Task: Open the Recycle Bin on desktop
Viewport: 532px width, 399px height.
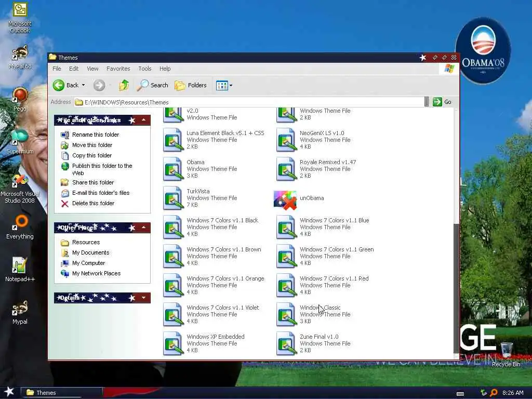Action: tap(506, 354)
